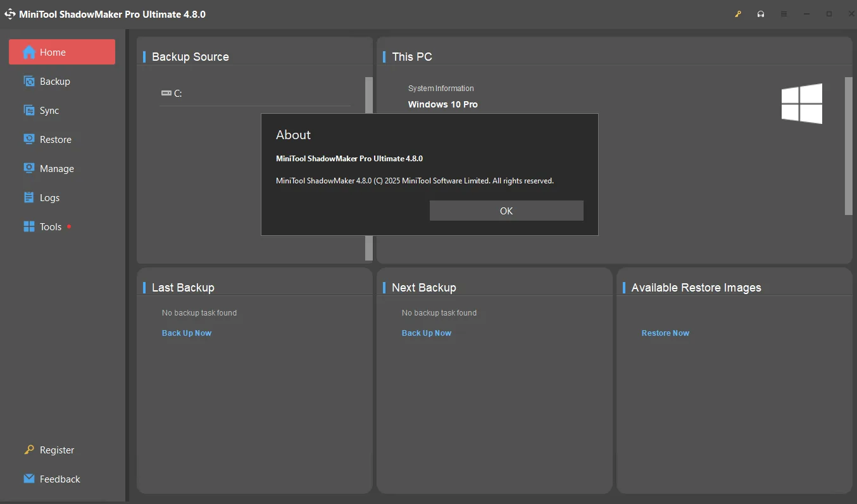Click the Windows 10 Pro text
857x504 pixels.
tap(443, 104)
